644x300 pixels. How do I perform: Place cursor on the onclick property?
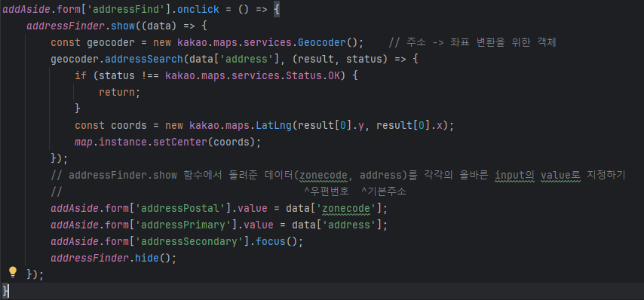coord(198,9)
